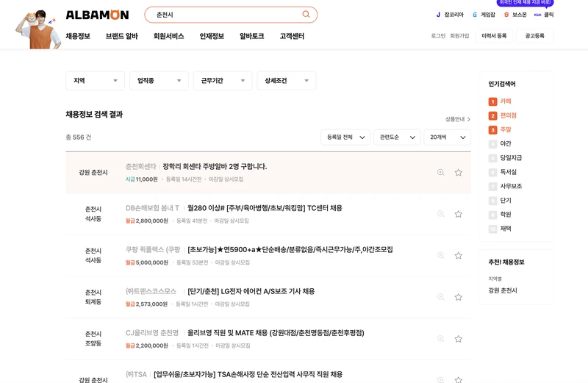Bookmark the DB손해보험 listing with star
Image resolution: width=588 pixels, height=383 pixels.
tap(458, 214)
